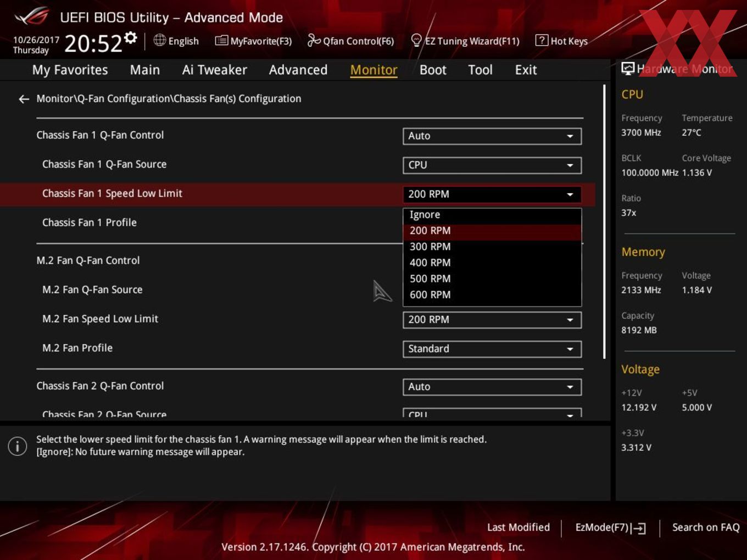Switch to the Tool tab
Viewport: 747px width, 560px height.
(480, 70)
